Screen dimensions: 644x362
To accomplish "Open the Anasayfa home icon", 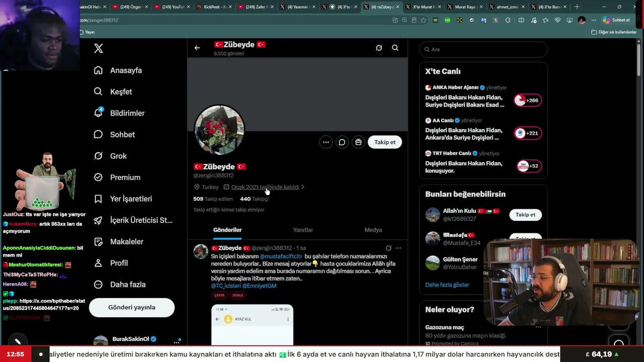I will click(99, 70).
